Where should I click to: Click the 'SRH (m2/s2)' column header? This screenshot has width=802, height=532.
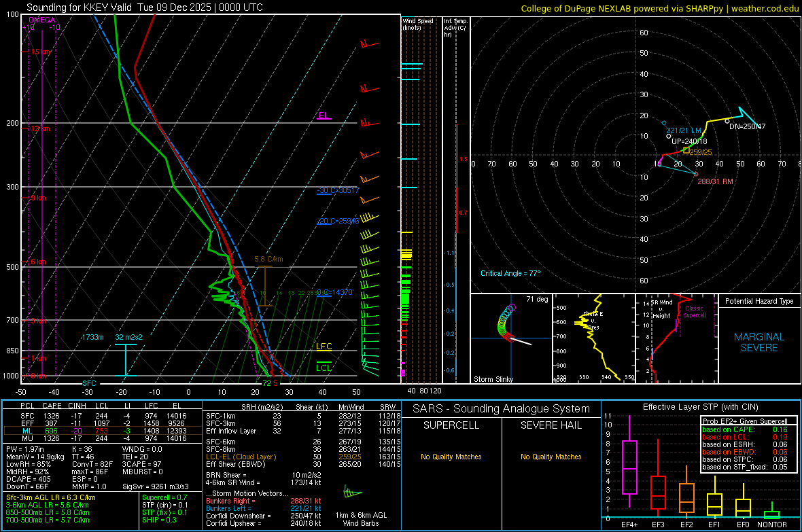tap(262, 407)
